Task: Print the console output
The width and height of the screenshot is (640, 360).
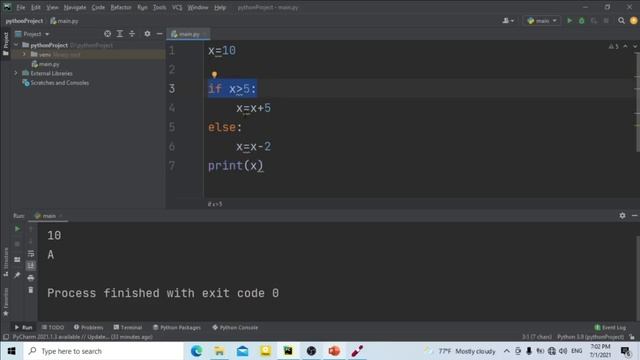Action: (x=31, y=278)
